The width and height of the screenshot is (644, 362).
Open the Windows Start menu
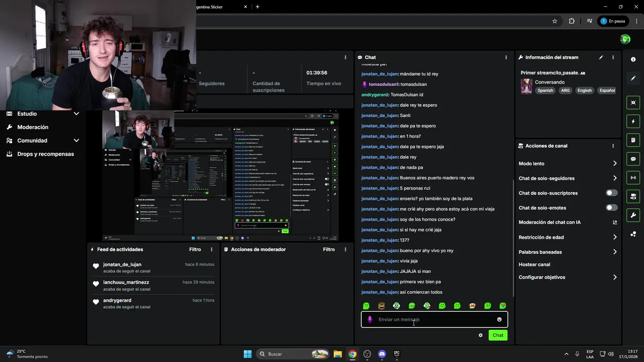[248, 354]
